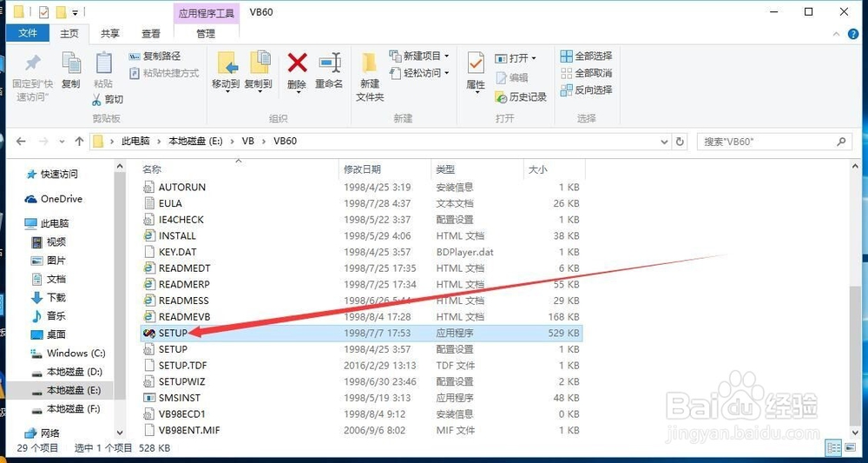Open Music folder in navigation pane
Screen dimensions: 868x463
click(x=48, y=316)
